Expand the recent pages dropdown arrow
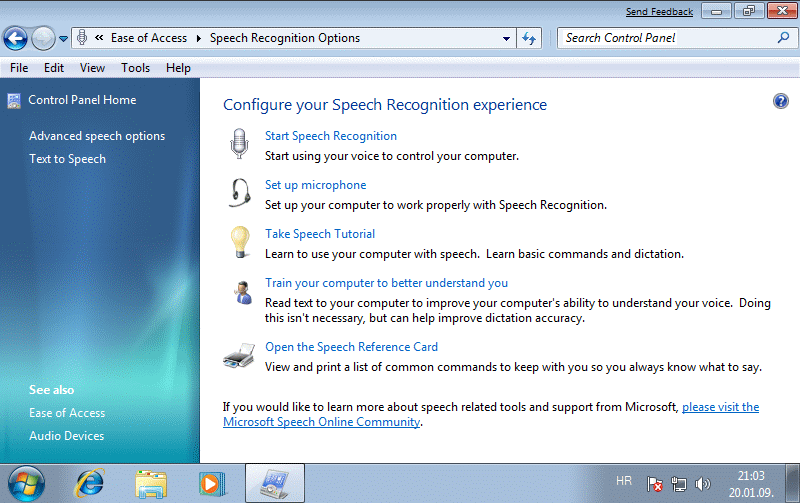This screenshot has width=800, height=503. click(63, 39)
